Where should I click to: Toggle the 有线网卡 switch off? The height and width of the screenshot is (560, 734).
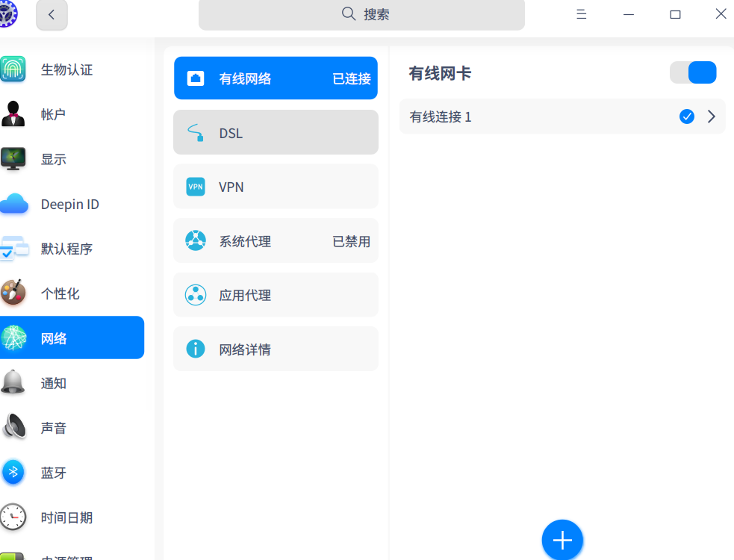pyautogui.click(x=693, y=72)
